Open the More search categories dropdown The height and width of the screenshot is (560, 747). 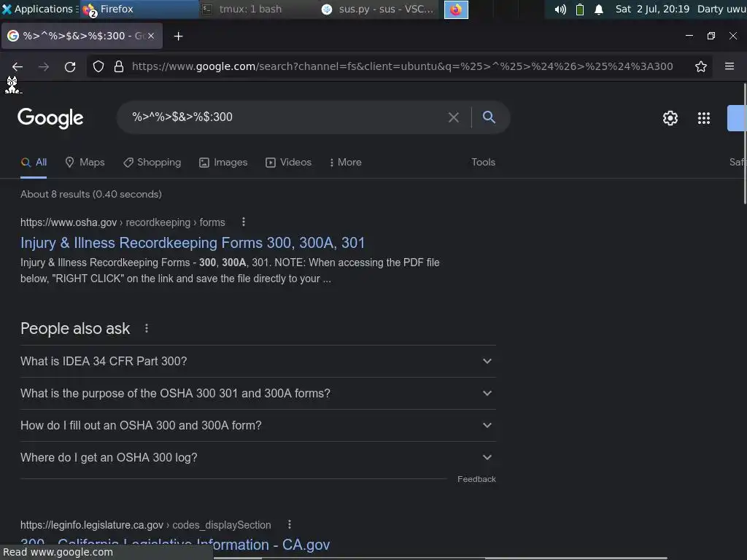coord(345,163)
